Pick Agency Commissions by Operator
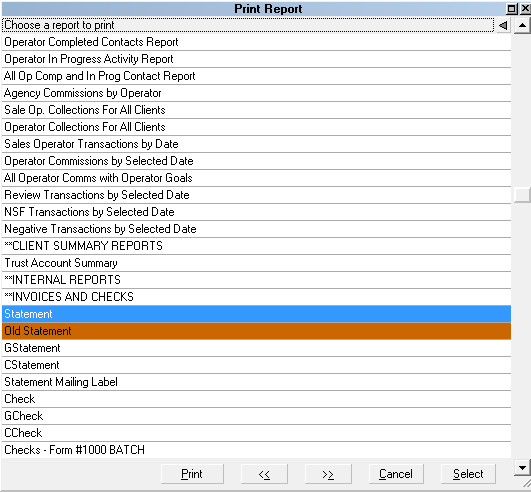The image size is (531, 492). 256,93
